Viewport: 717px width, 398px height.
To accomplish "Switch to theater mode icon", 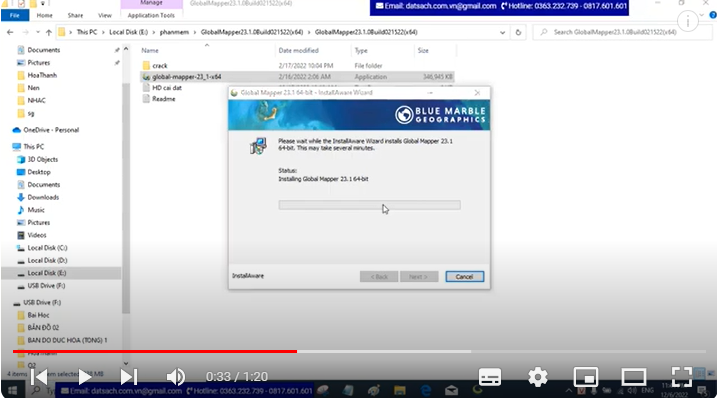I will 634,377.
